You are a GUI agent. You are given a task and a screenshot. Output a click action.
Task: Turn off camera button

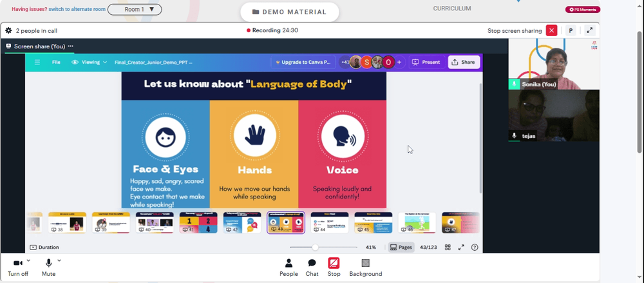(x=17, y=267)
